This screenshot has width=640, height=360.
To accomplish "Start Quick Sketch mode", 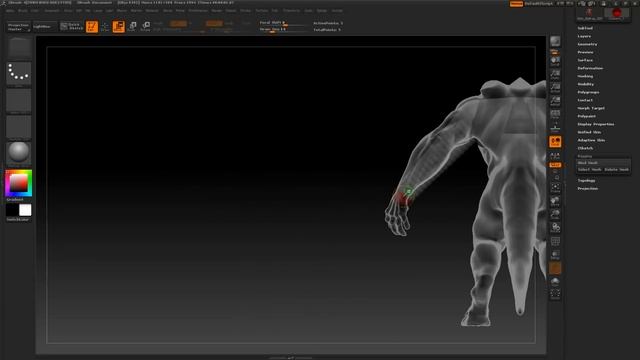I will tap(72, 27).
